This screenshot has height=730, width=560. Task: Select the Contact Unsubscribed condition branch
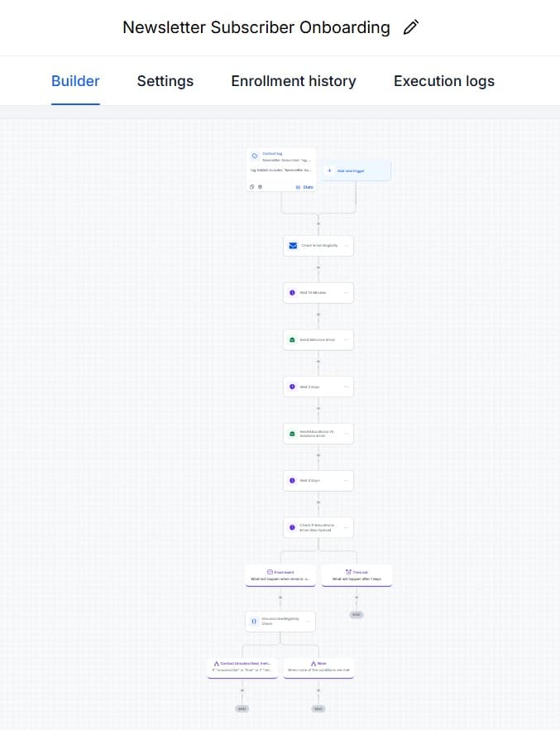point(242,668)
